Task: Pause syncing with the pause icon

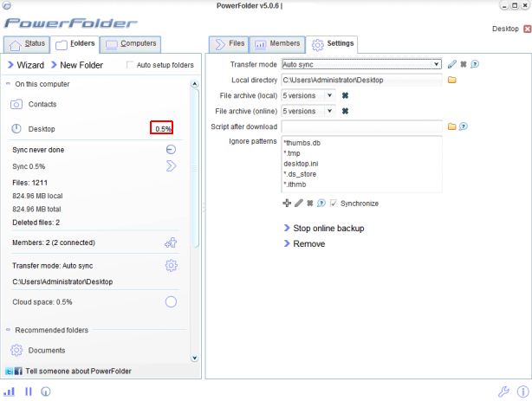Action: click(x=29, y=391)
